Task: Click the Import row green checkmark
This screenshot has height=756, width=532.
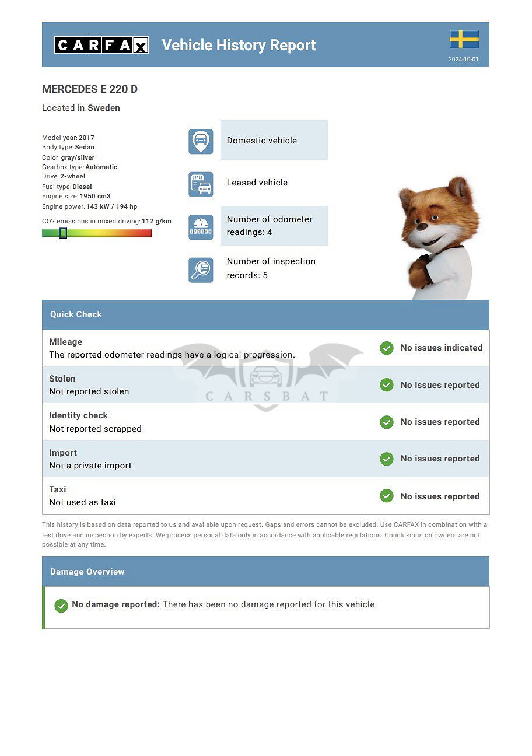Action: [x=386, y=459]
